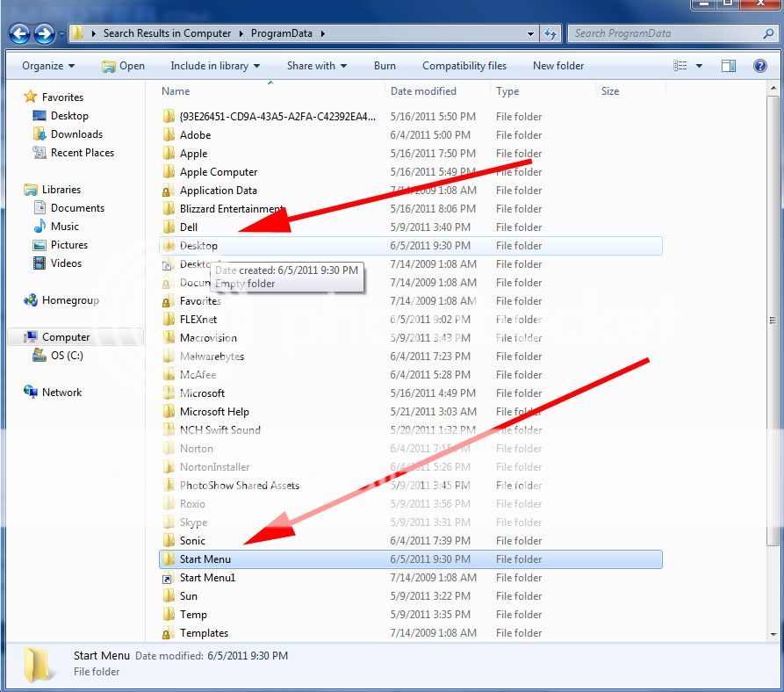Expand the arrow before Search Results in Computer
The height and width of the screenshot is (692, 784).
tap(93, 33)
